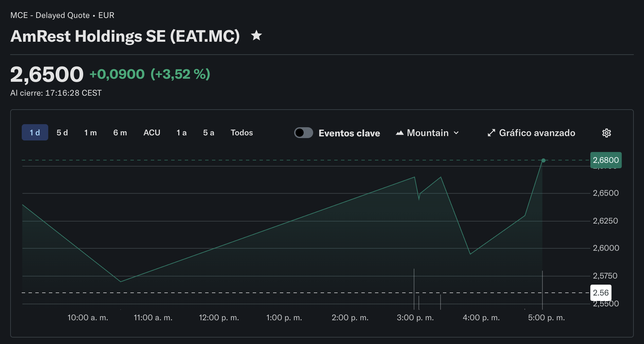Click the 10:00 a. m. axis label
The height and width of the screenshot is (344, 644).
coord(88,318)
